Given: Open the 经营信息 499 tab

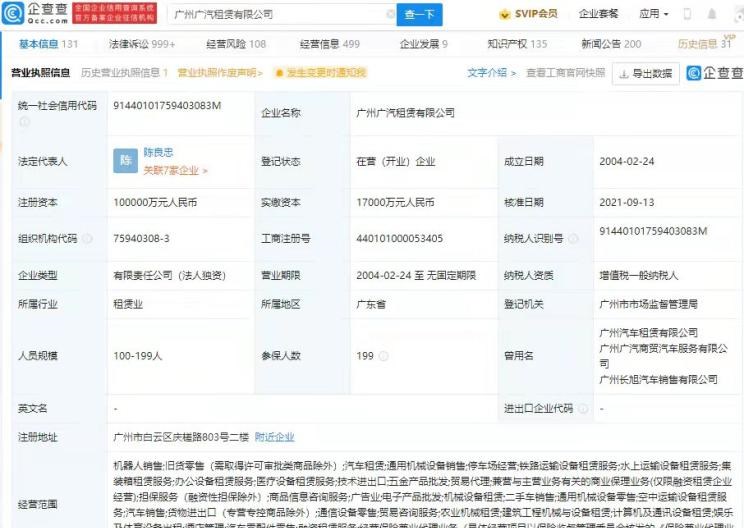Looking at the screenshot, I should point(330,44).
